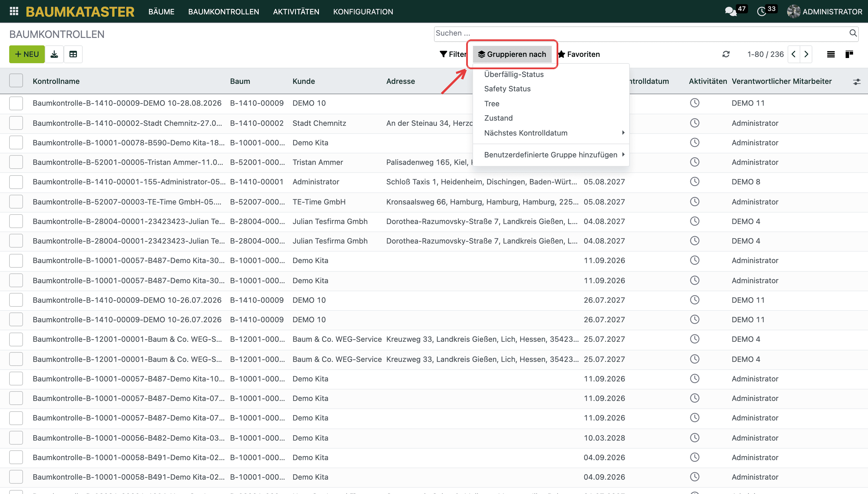
Task: Click the green NEU button
Action: [27, 54]
